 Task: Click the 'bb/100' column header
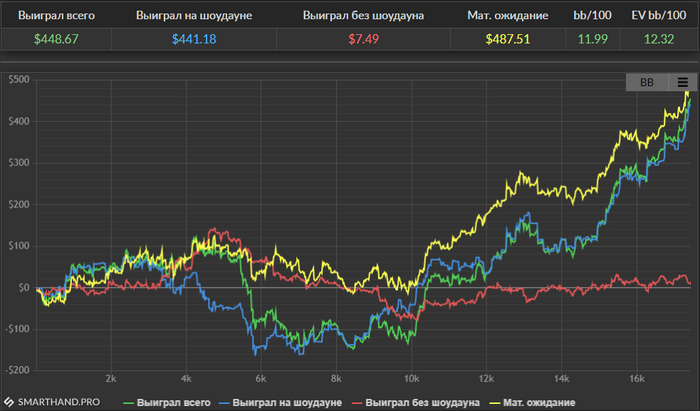[x=592, y=15]
